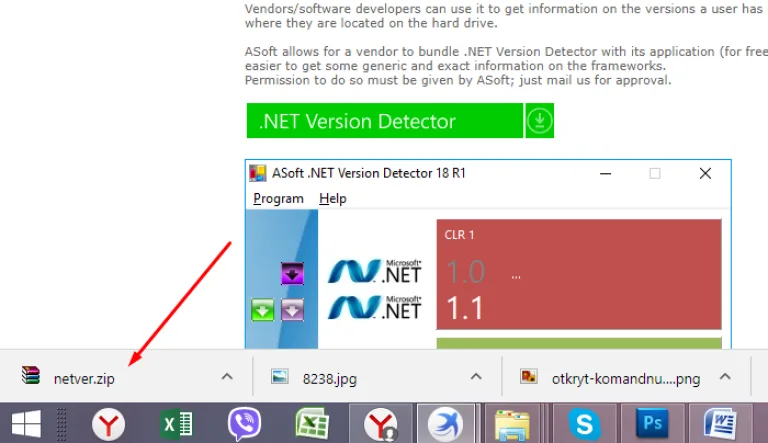Click the CLR 1 heading label
Screen dimensions: 768x443
tap(459, 235)
